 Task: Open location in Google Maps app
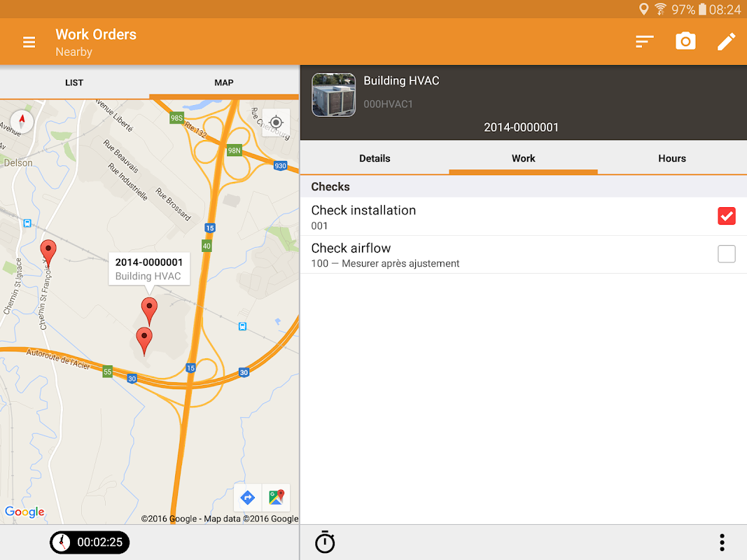277,498
